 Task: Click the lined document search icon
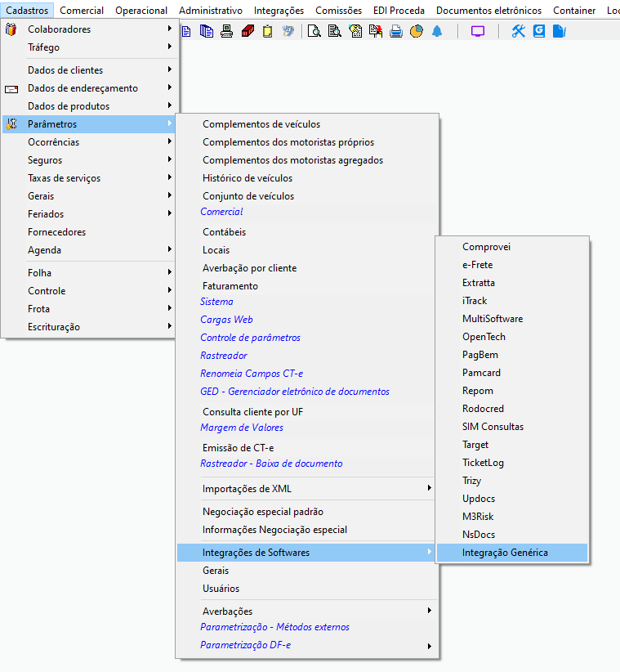coord(334,31)
